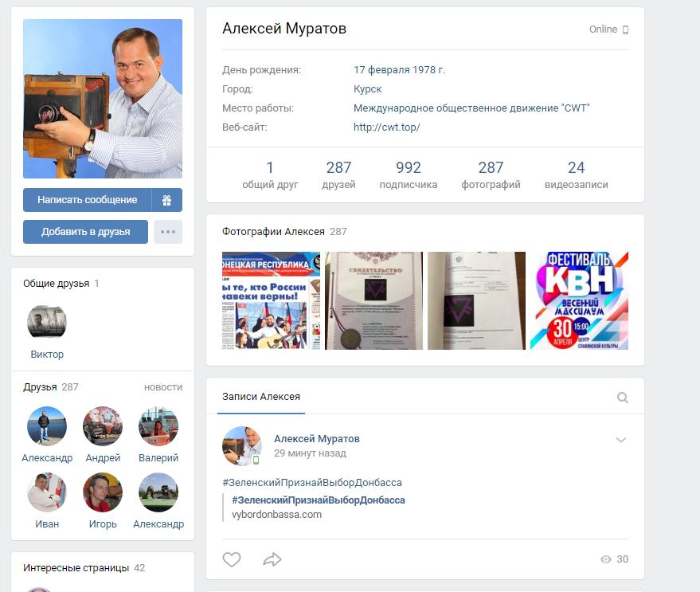Open friend Валерий's avatar
This screenshot has width=700, height=592.
(x=158, y=426)
